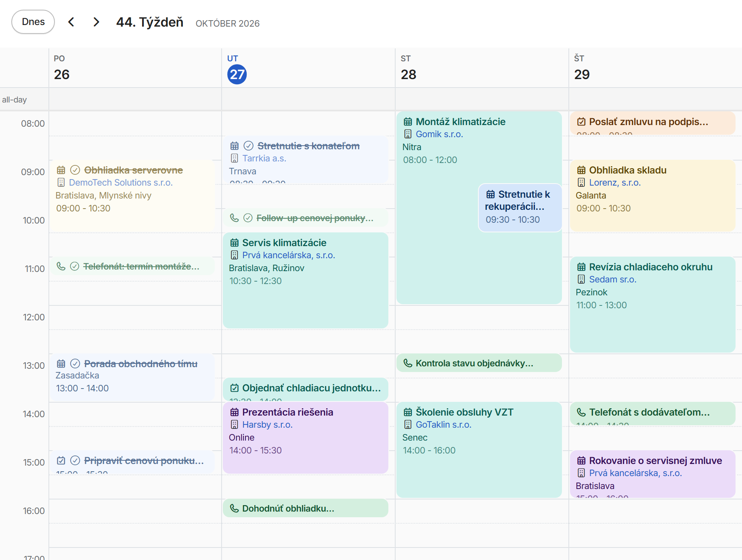742x560 pixels.
Task: Toggle completion check on Telefonát: termín montáže
Action: (74, 266)
